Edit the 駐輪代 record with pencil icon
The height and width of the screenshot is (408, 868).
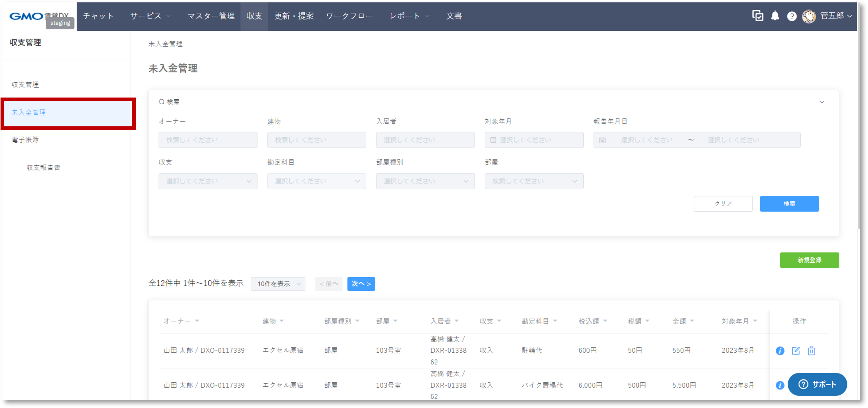[x=796, y=351]
